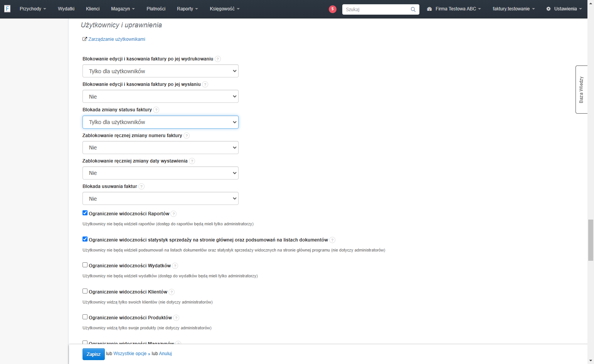Open help icon for invoice number change lock
This screenshot has width=594, height=364.
point(187,136)
